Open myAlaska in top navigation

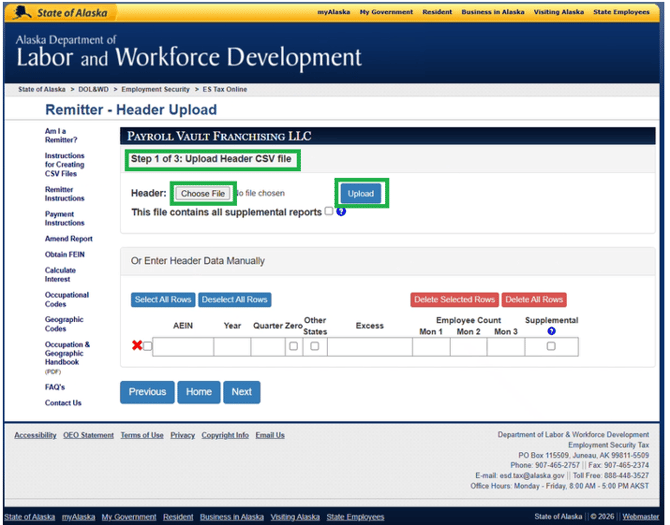point(333,12)
